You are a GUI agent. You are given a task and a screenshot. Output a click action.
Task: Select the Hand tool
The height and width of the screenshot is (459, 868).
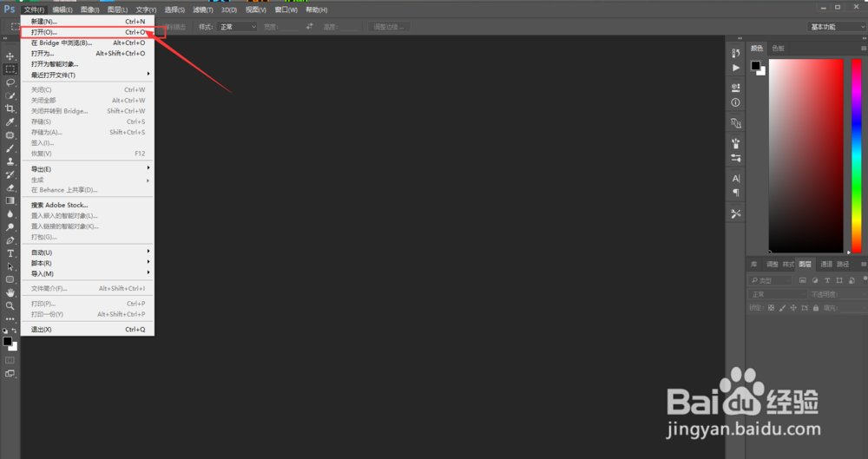[x=10, y=292]
